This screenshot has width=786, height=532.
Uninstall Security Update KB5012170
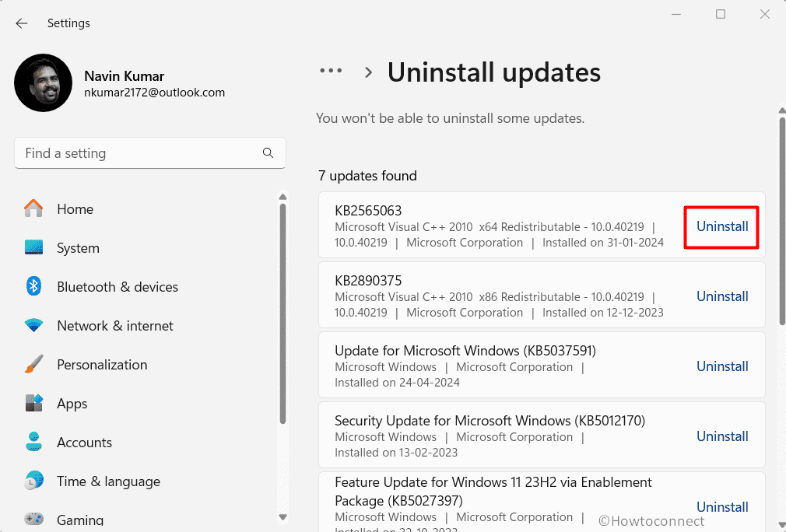pos(722,436)
